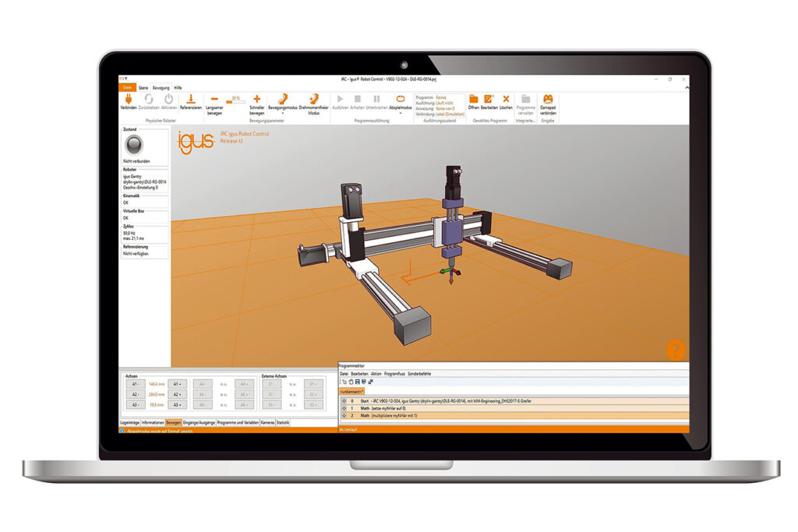Click the A1 + jog button

[177, 385]
